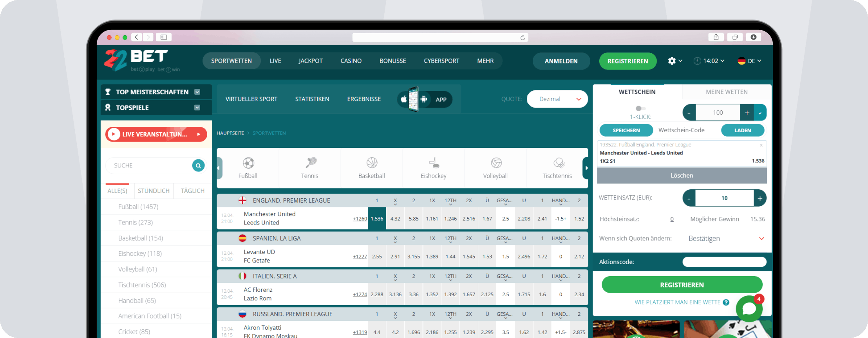Open the live chat bubble
This screenshot has height=338, width=868.
click(x=749, y=309)
